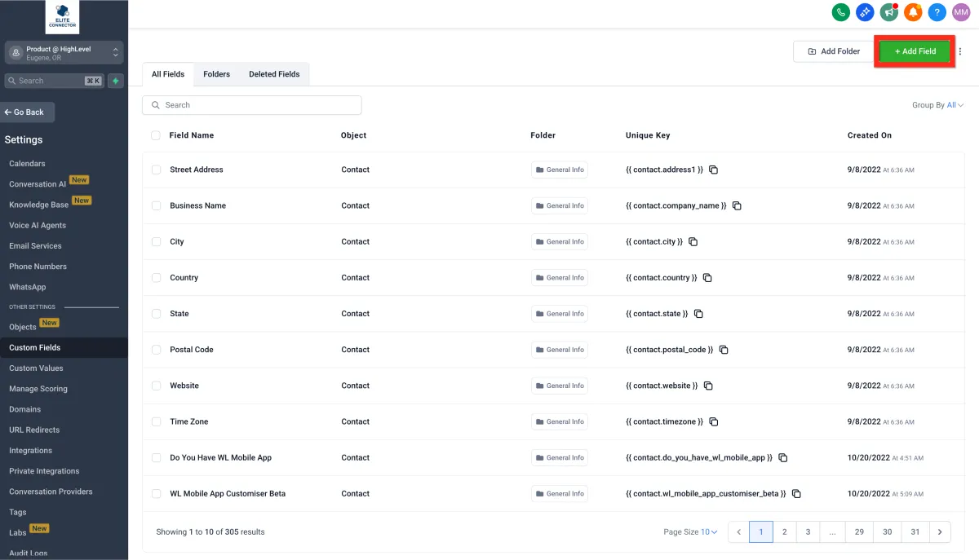Open Voice AI Agents settings
Image resolution: width=979 pixels, height=560 pixels.
click(38, 225)
